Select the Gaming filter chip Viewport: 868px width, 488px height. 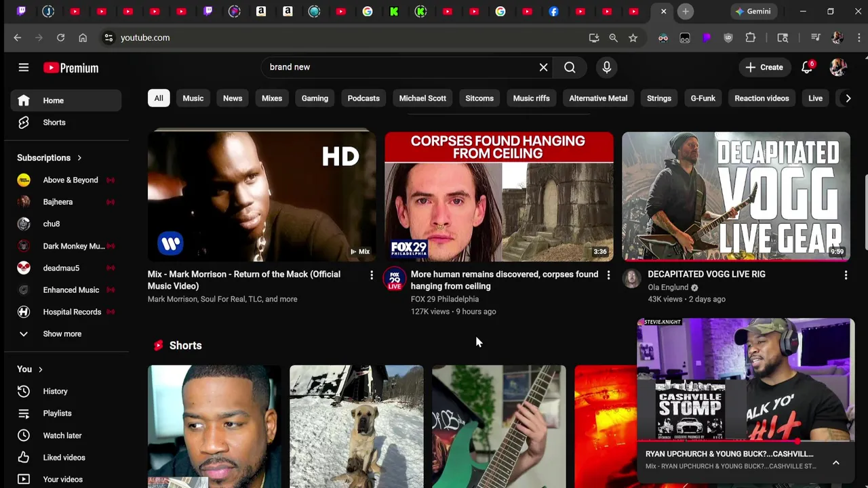click(315, 98)
